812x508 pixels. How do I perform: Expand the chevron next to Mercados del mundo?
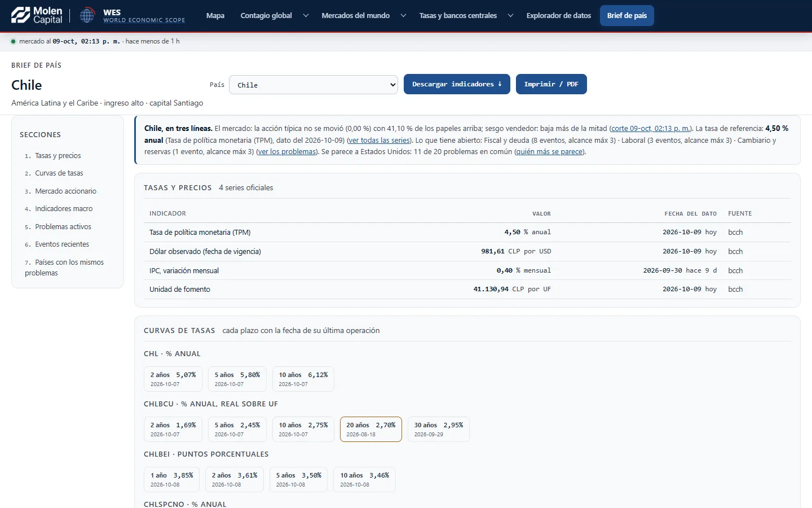(x=403, y=15)
